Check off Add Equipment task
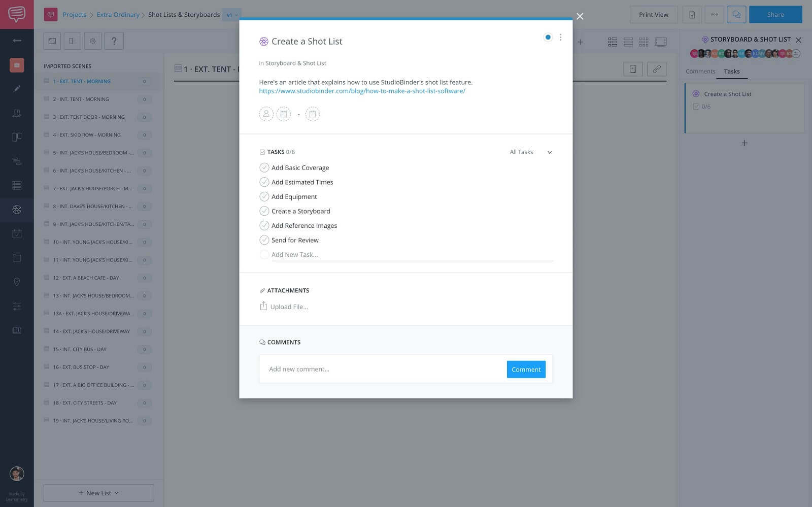This screenshot has height=507, width=812. (264, 196)
